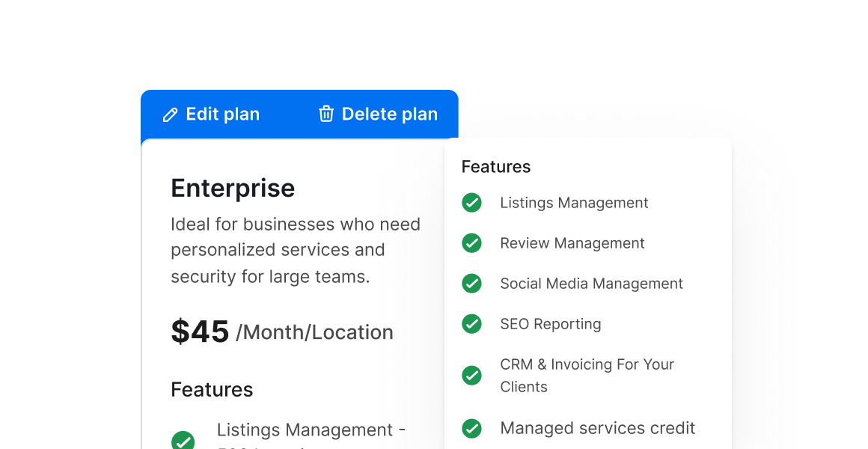Click the check icon next to Listings Management
The image size is (868, 449).
click(x=471, y=203)
